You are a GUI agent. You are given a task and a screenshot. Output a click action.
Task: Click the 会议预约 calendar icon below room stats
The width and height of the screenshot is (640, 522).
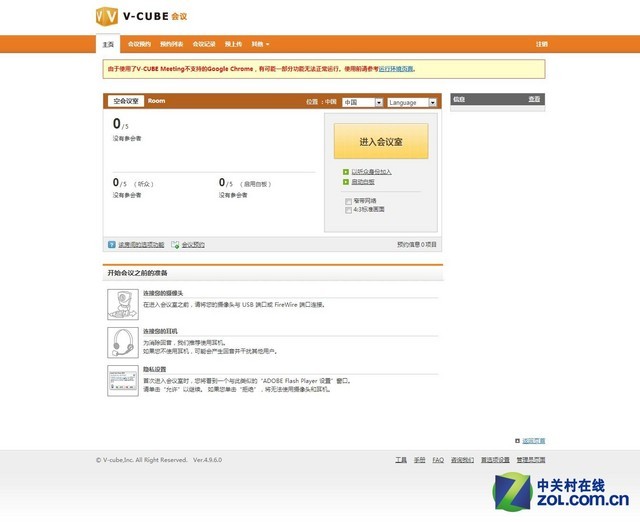(175, 244)
